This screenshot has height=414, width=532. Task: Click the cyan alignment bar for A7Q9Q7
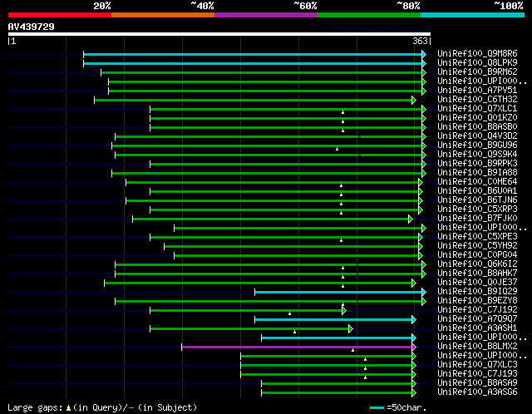tap(333, 320)
